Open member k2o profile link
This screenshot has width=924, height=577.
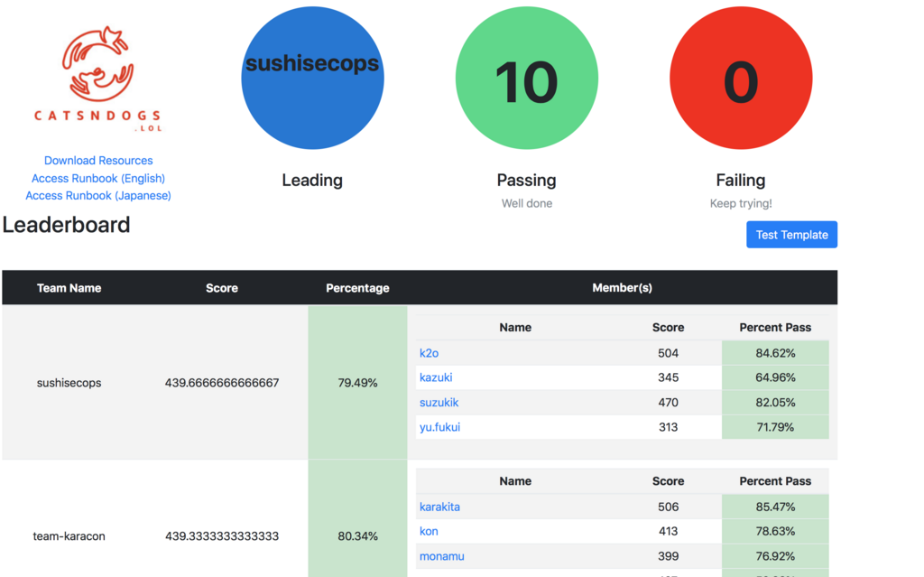(429, 353)
